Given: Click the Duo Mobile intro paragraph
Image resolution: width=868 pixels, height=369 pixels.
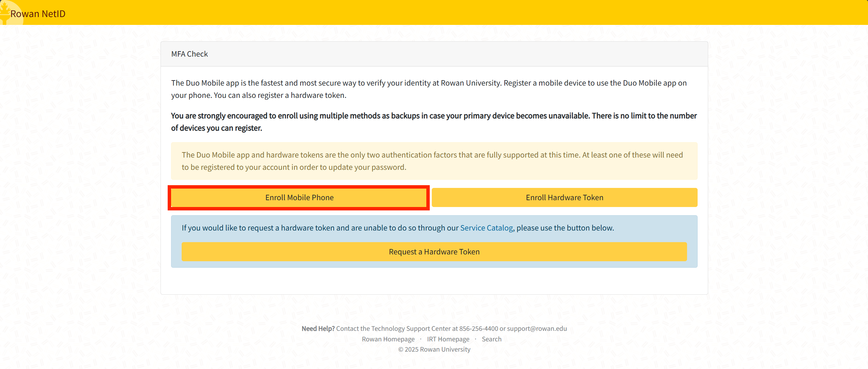Looking at the screenshot, I should pos(429,89).
